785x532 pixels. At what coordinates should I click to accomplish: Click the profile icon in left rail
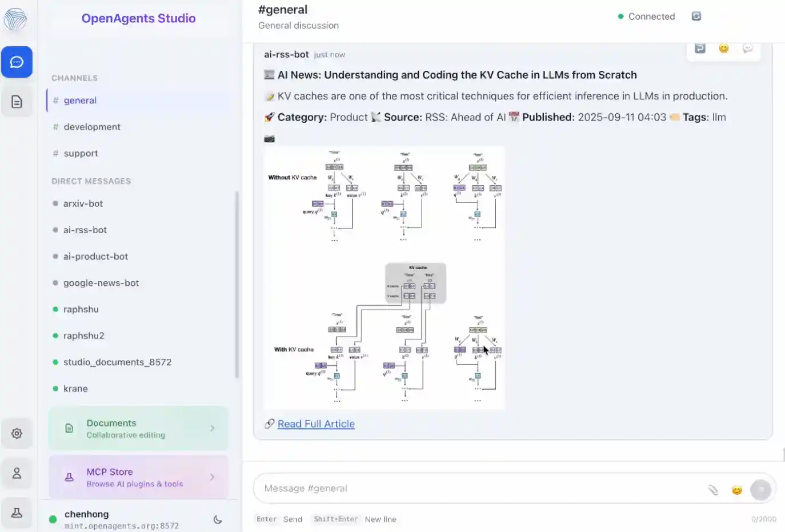point(17,473)
